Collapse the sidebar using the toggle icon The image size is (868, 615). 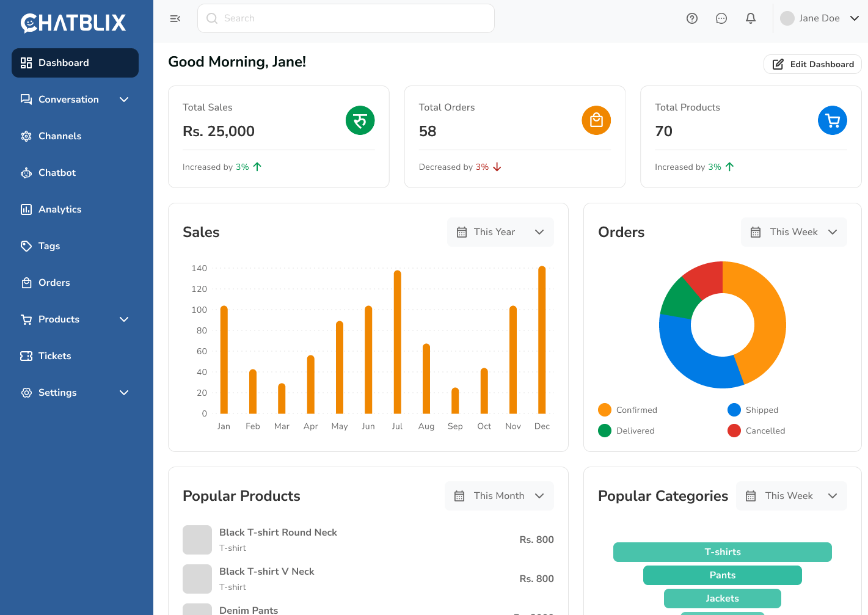coord(175,18)
